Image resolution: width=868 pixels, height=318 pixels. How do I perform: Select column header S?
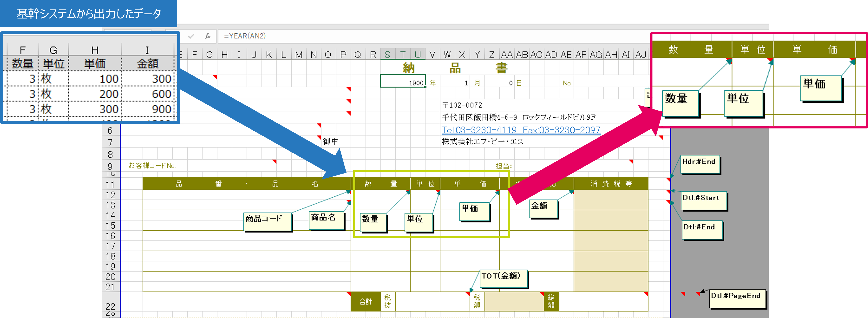(388, 54)
